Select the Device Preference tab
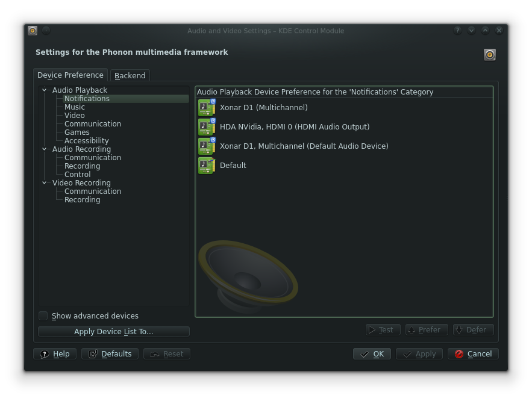This screenshot has height=395, width=532. (x=70, y=75)
